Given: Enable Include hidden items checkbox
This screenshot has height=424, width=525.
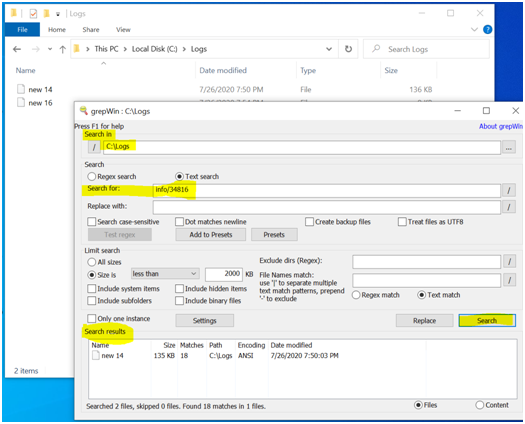Looking at the screenshot, I should click(x=179, y=289).
